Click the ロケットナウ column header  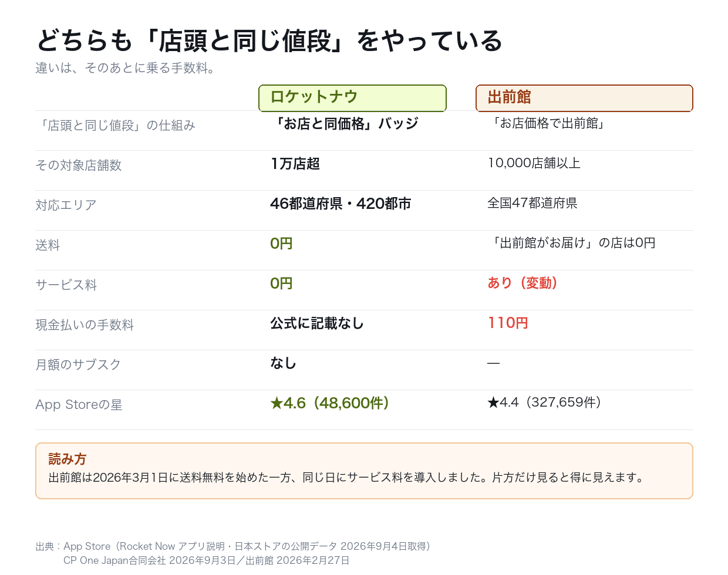[352, 98]
